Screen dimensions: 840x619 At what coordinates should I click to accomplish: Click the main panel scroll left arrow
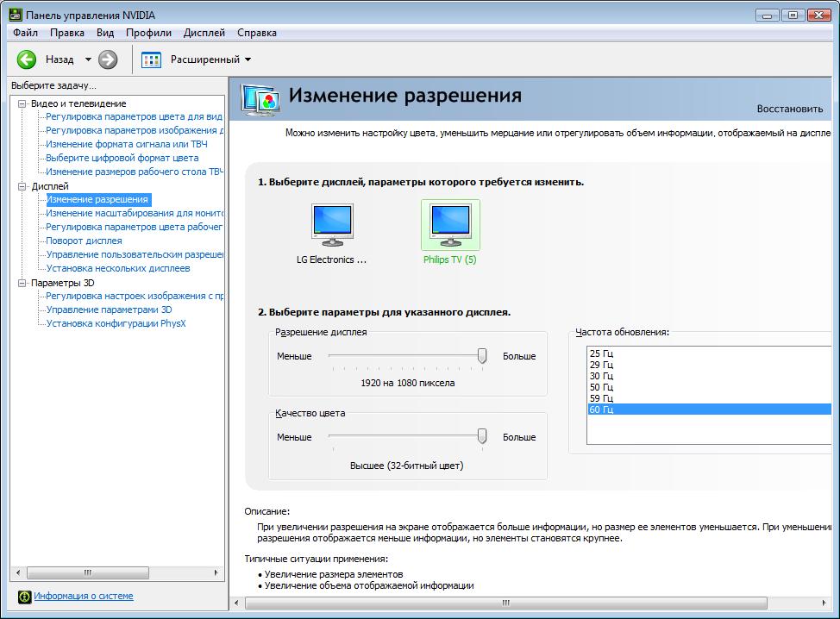237,603
